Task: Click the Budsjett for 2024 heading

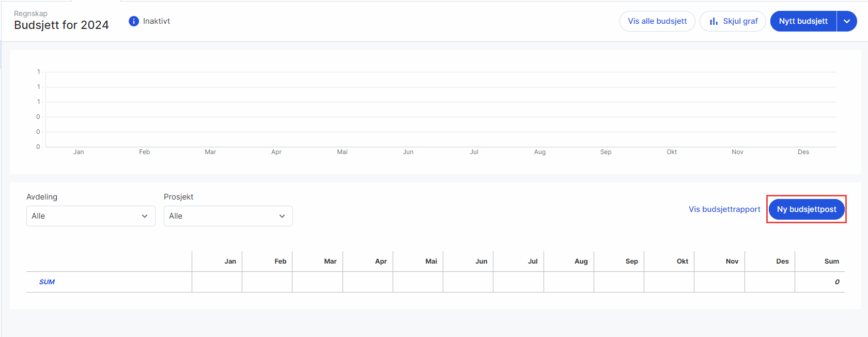Action: (x=61, y=25)
